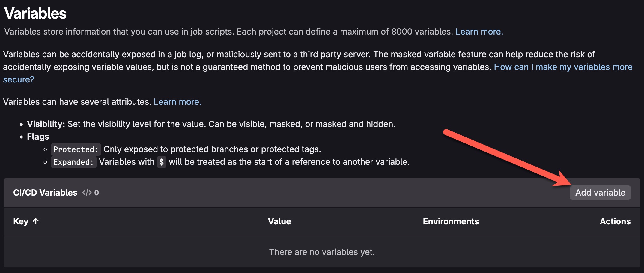Open the 'How can I make my variables more secure?' link
This screenshot has height=273, width=644.
563,67
